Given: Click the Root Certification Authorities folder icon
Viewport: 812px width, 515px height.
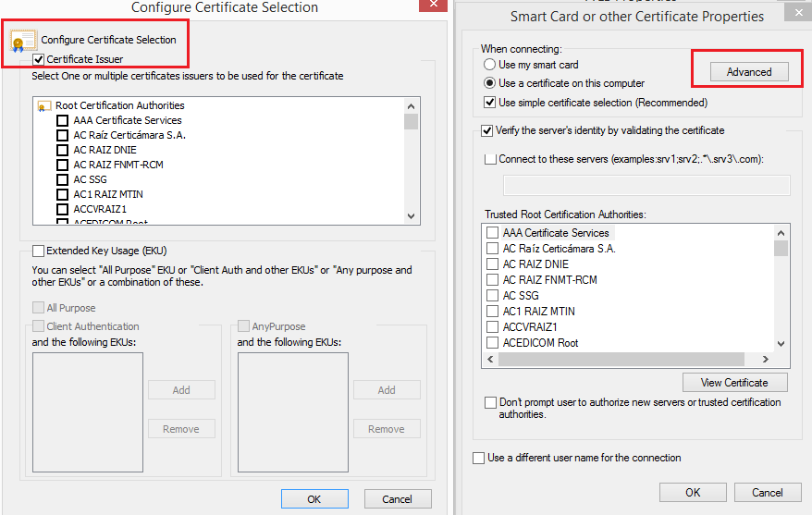Looking at the screenshot, I should click(43, 106).
